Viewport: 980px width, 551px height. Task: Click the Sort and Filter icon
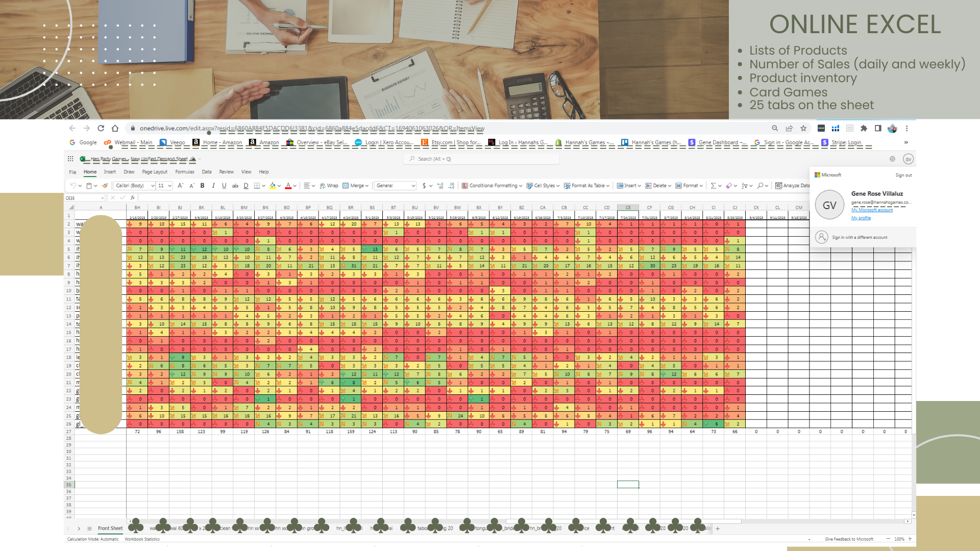[x=745, y=186]
